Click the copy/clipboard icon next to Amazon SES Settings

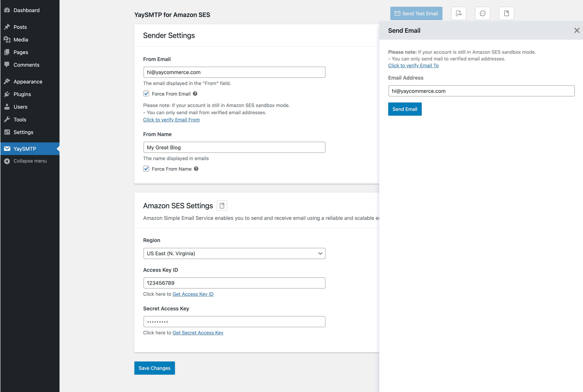coord(222,205)
